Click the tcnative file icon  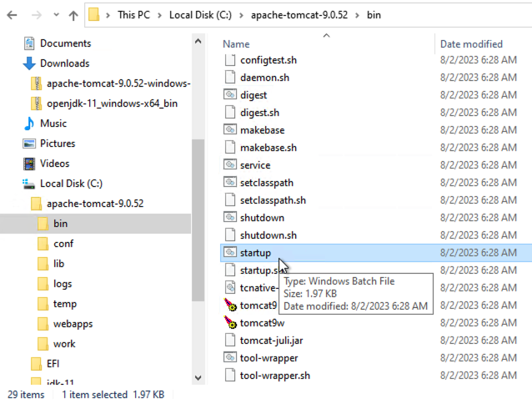click(x=230, y=288)
